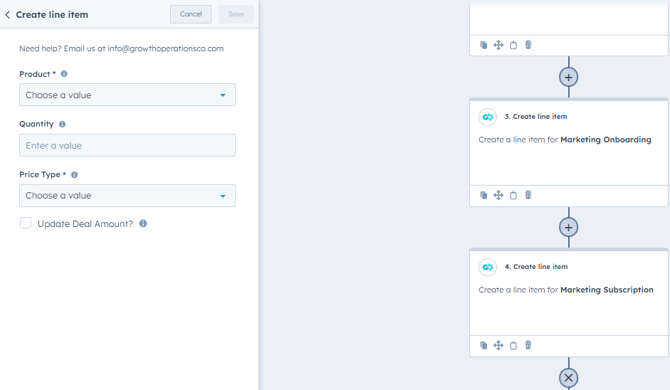Click the Marketing Subscription text
Viewport: 670px width, 390px height.
(x=607, y=290)
